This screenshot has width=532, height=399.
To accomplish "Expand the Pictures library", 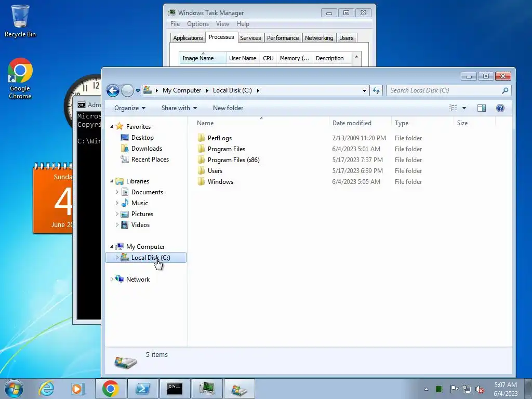I will [x=117, y=214].
